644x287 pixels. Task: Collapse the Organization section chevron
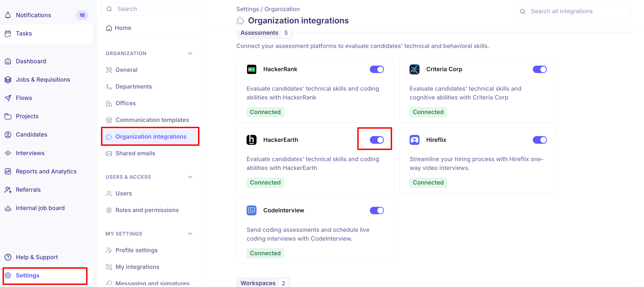point(190,53)
